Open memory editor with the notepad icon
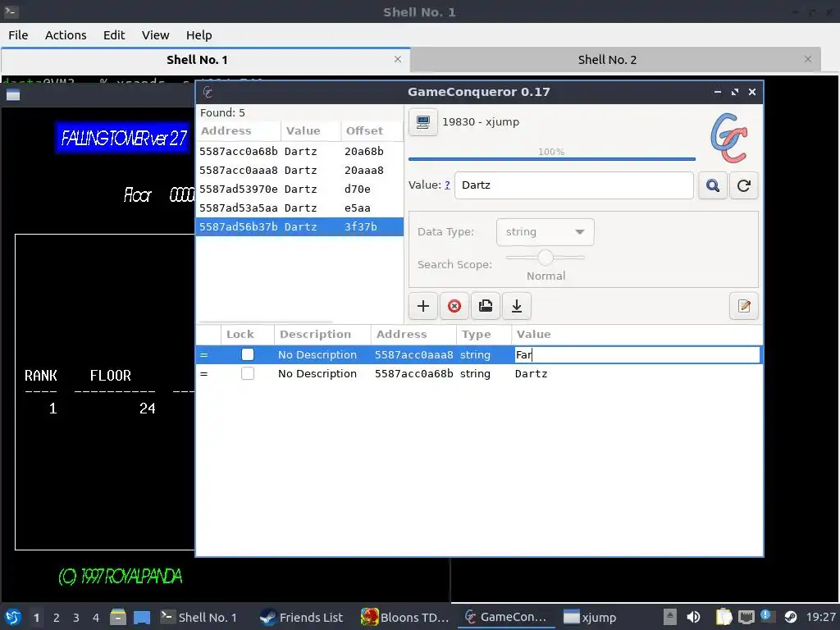840x630 pixels. tap(744, 306)
